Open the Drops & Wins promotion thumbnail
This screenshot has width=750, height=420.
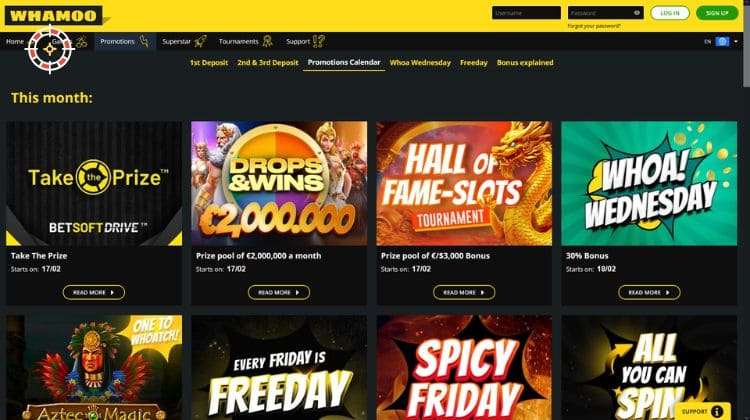(279, 183)
